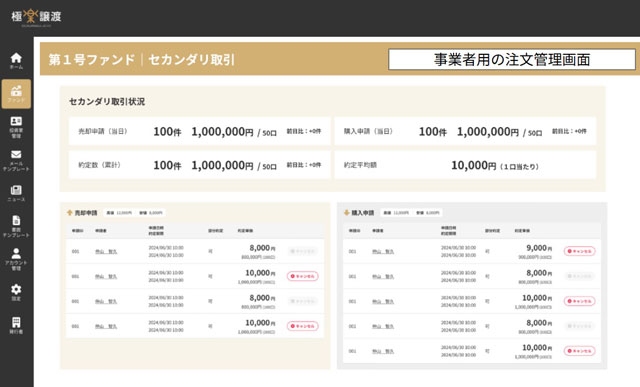The width and height of the screenshot is (640, 387).
Task: Open account management person icon
Action: click(16, 259)
